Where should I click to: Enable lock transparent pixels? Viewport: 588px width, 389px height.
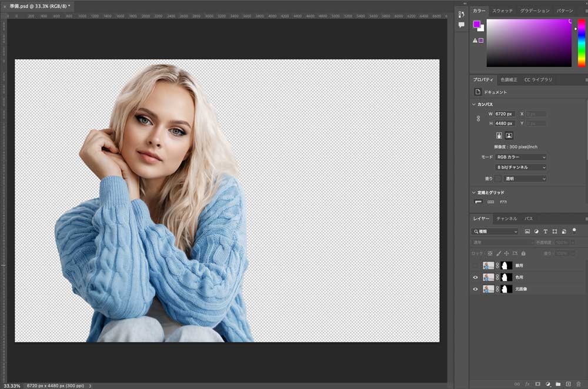490,253
